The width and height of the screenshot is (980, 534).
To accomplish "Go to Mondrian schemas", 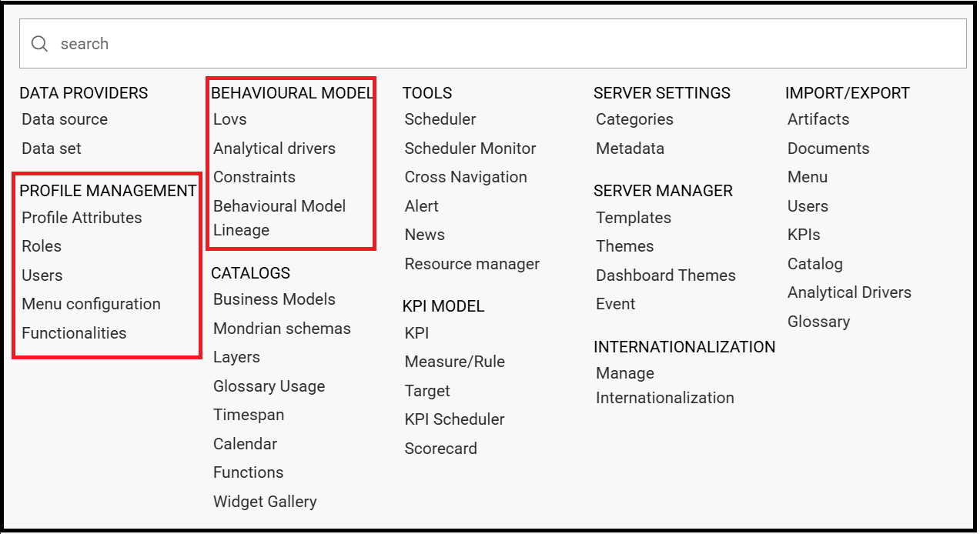I will click(282, 329).
